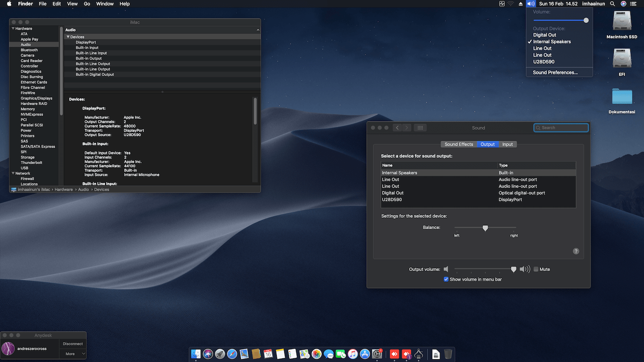Collapse the Audio header chevron
This screenshot has width=644, height=362.
coord(258,30)
